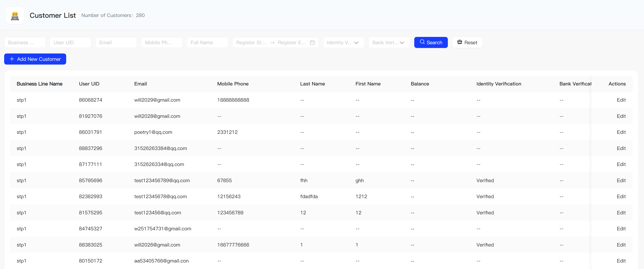644x269 pixels.
Task: Click the First Name column header
Action: (368, 84)
